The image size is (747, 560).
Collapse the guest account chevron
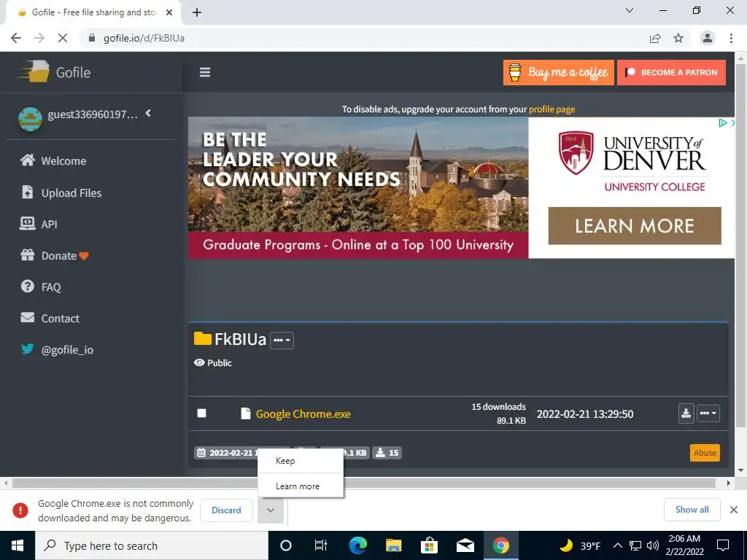[148, 113]
